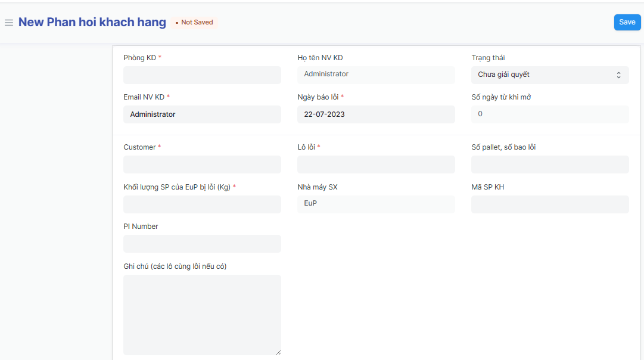Viewport: 644px width, 360px height.
Task: Click the Số ngày từ khi mở field
Action: tap(549, 114)
